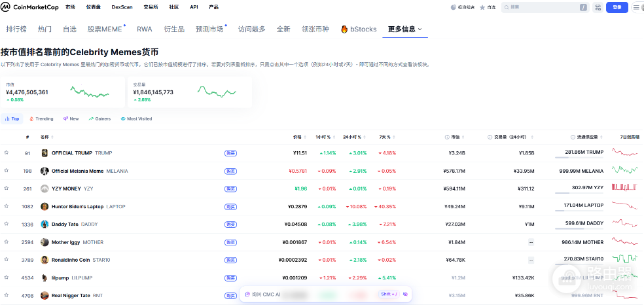Click supply progress bar for 281.86M TRUMP

(x=579, y=157)
